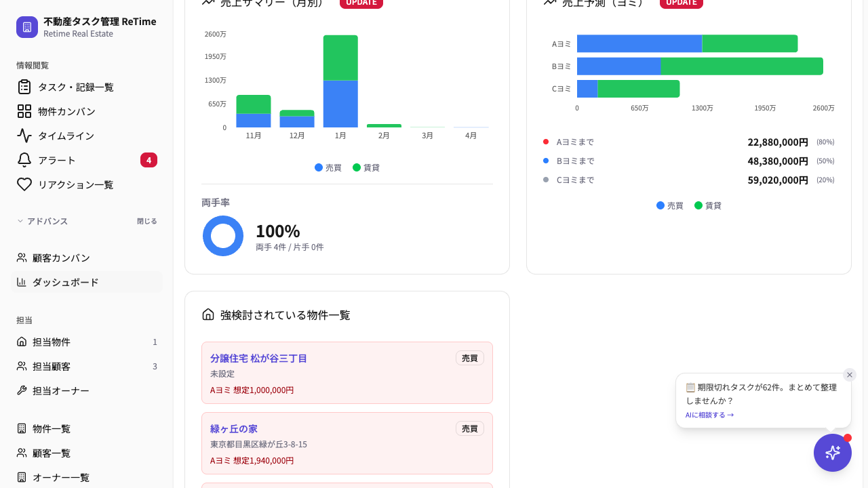Select 担当オーナー key icon

pos(22,390)
